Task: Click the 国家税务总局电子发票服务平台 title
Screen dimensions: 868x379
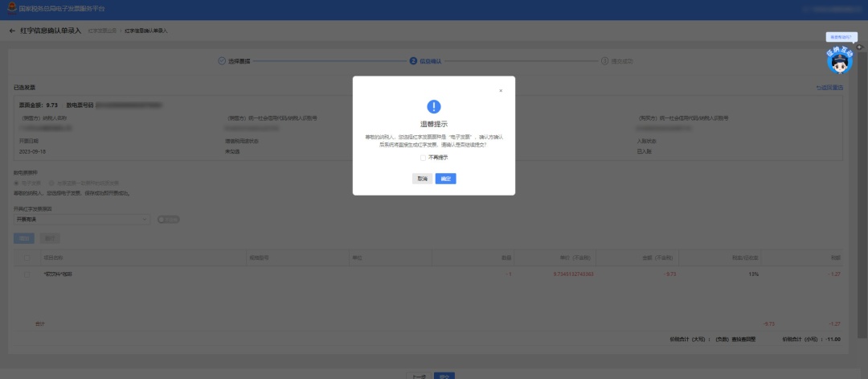Action: pos(61,10)
